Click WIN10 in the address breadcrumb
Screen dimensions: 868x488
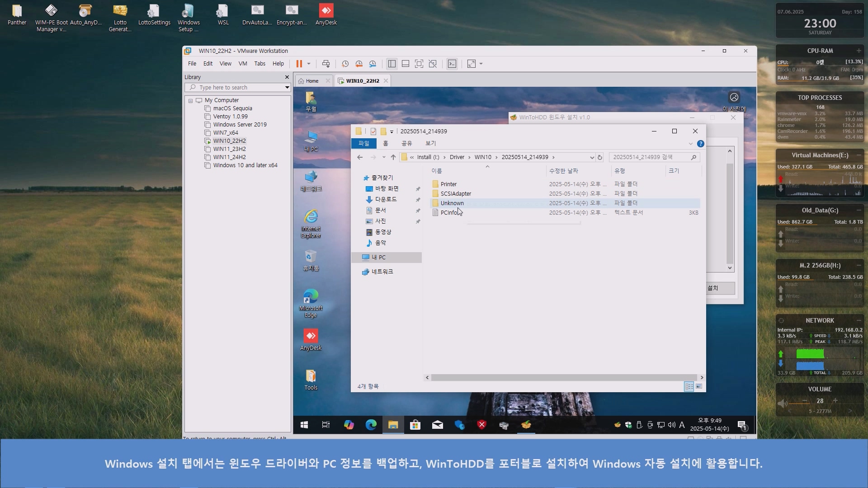click(x=482, y=157)
